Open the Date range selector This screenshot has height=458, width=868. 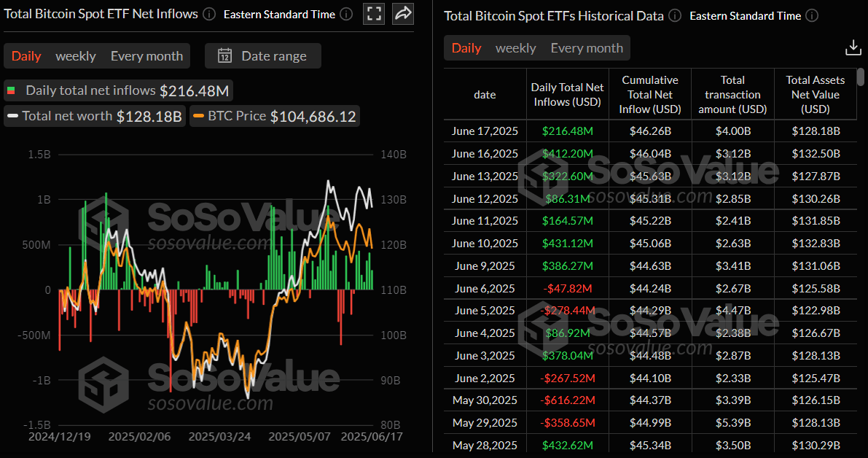pyautogui.click(x=262, y=55)
